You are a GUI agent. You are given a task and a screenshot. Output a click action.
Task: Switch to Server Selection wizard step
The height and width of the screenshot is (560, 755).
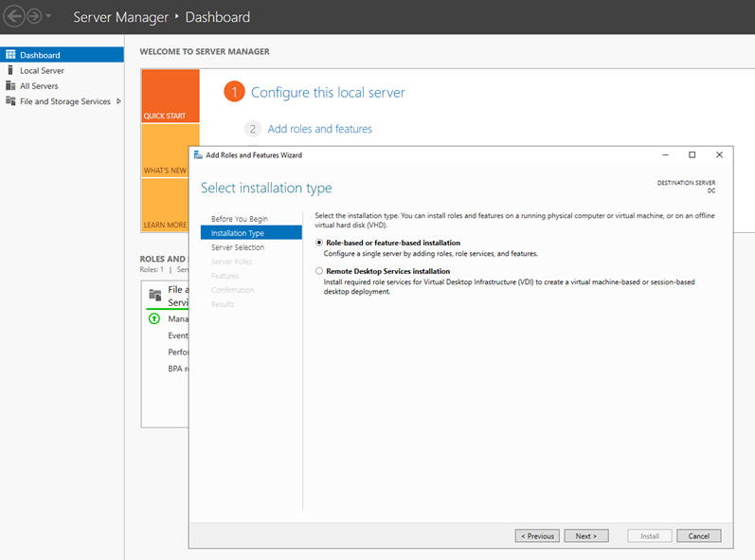coord(238,247)
